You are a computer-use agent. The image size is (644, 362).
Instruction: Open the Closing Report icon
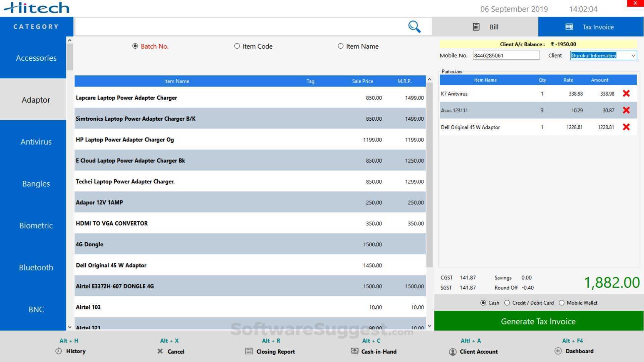tap(248, 351)
